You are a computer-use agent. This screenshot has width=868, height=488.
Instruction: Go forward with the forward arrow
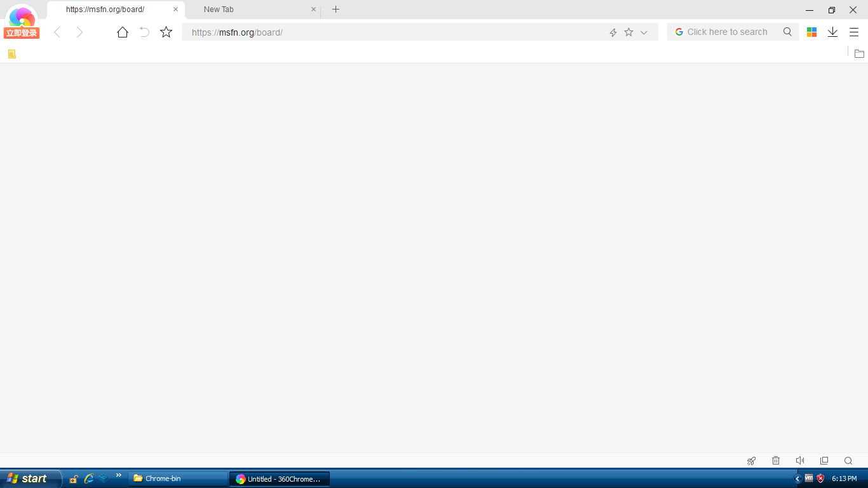coord(79,32)
